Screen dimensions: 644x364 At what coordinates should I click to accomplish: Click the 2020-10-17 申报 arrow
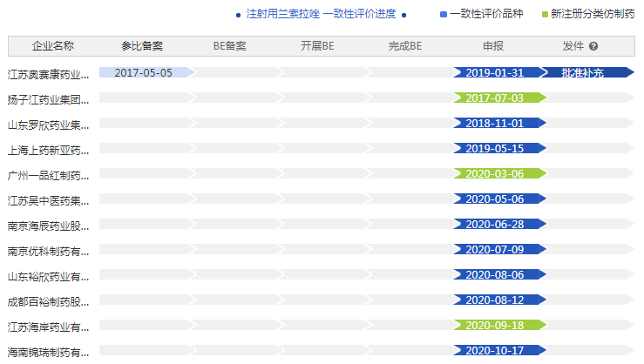pos(500,350)
